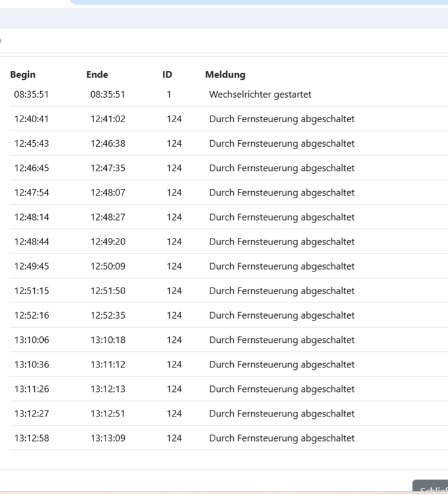Viewport: 448px width, 495px height.
Task: Click begin time 12:51:15
Action: [x=32, y=291]
